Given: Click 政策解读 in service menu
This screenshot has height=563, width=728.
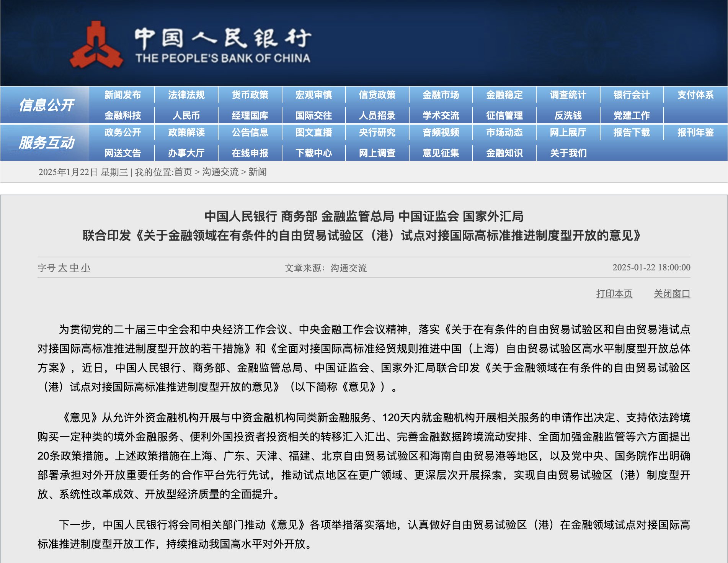Looking at the screenshot, I should (x=186, y=133).
